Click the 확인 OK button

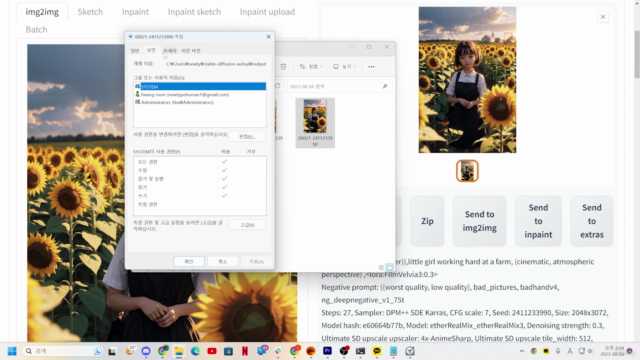tap(189, 261)
